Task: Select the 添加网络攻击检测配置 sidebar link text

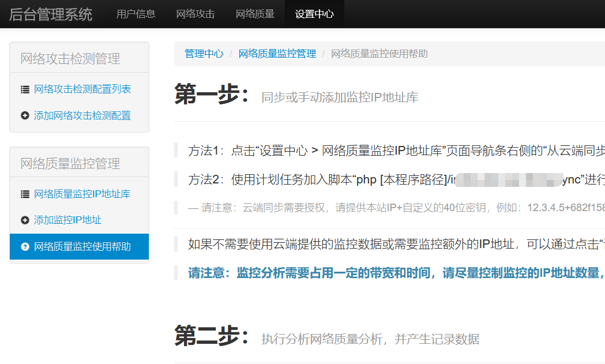Action: (82, 116)
